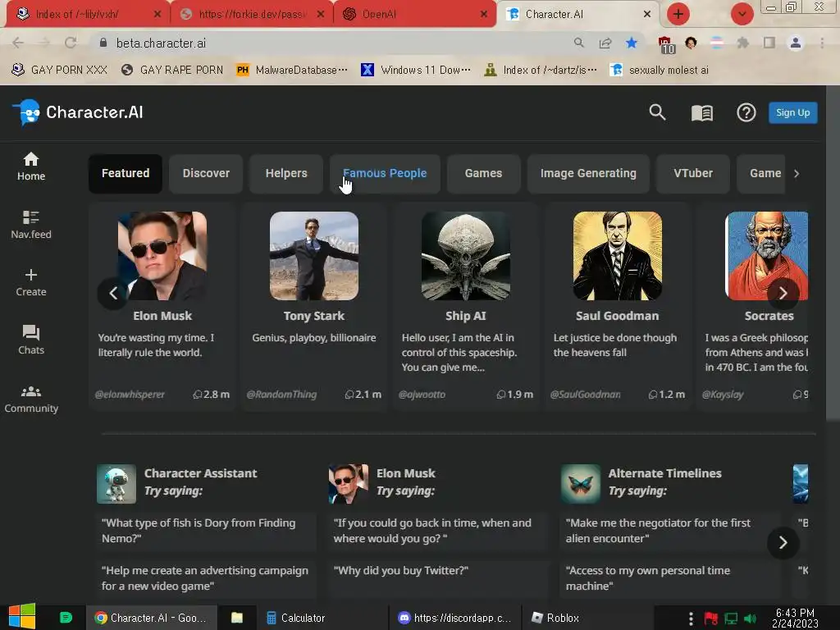Click the red flag tray icon
The image size is (840, 630).
[x=711, y=619]
